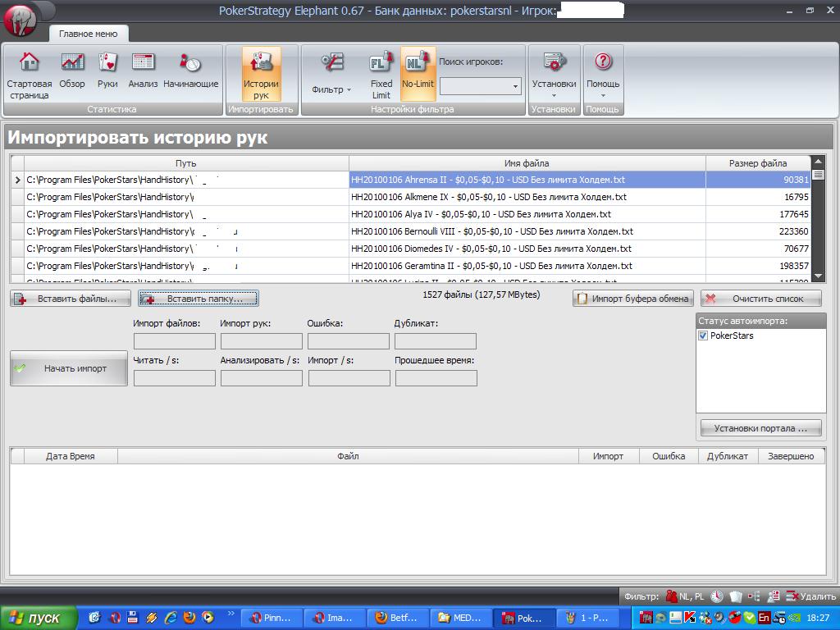Click the hierarchy tree filter icon
This screenshot has width=840, height=630.
(x=754, y=596)
